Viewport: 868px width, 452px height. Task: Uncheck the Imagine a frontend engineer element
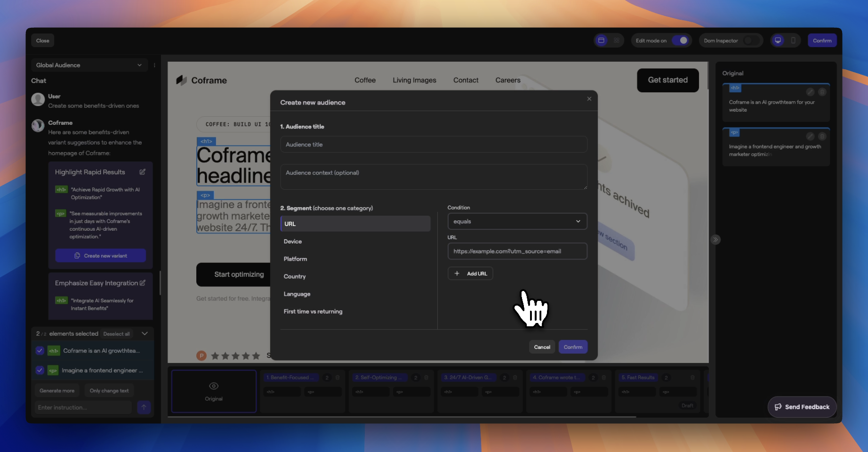click(x=40, y=371)
